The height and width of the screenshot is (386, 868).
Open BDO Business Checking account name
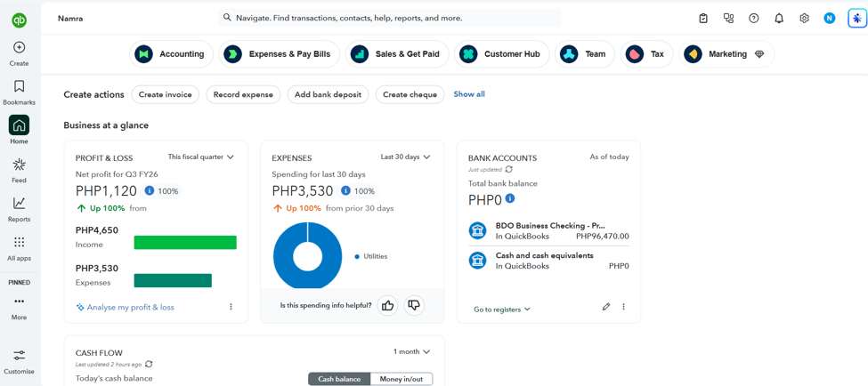[550, 226]
